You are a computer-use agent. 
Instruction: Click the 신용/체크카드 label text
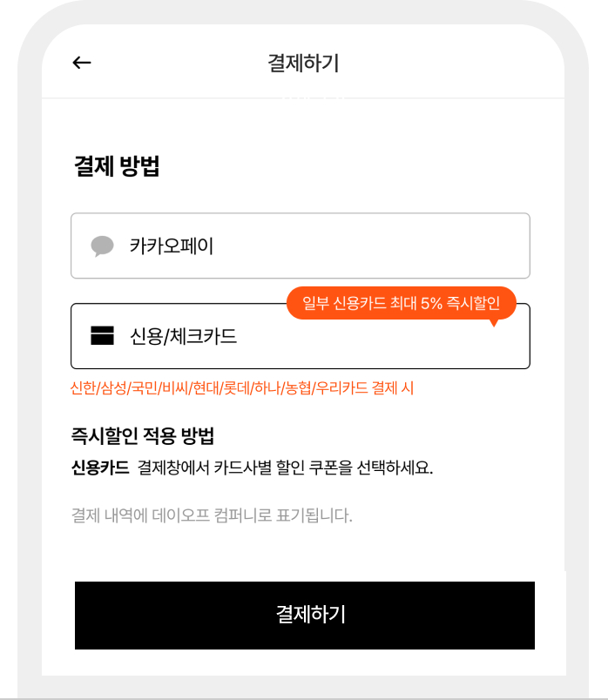coord(183,336)
